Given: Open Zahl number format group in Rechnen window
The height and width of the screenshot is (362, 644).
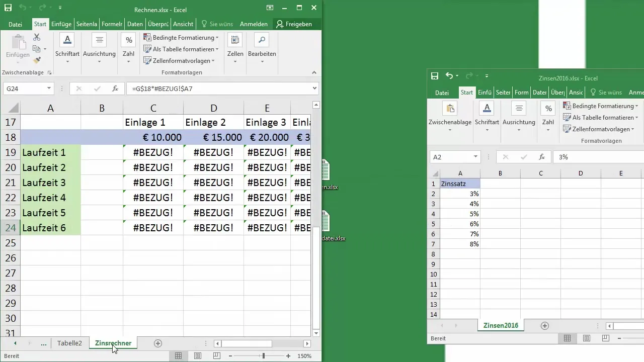Looking at the screenshot, I should (129, 49).
